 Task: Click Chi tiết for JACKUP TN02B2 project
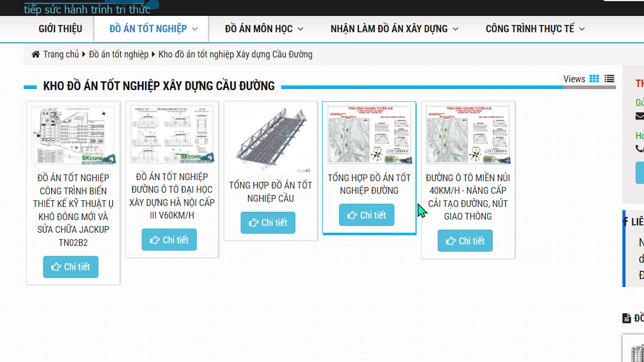click(71, 267)
